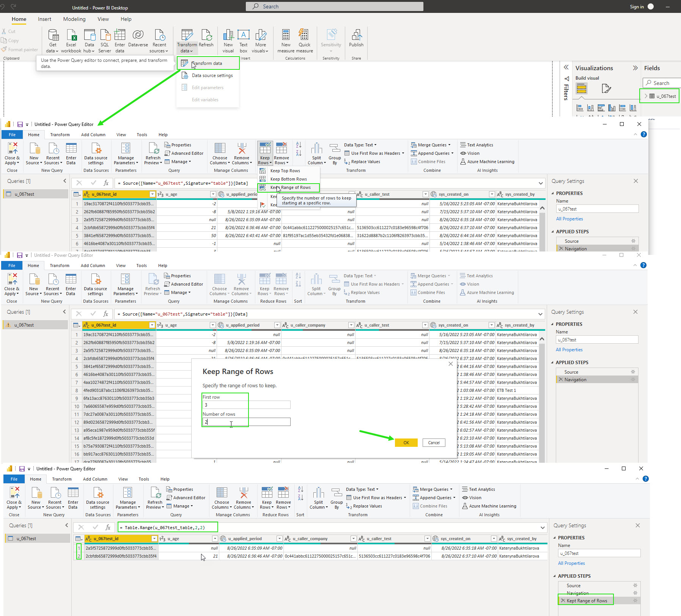681x616 pixels.
Task: Choose Keep Range of Rows menu entry
Action: [290, 187]
